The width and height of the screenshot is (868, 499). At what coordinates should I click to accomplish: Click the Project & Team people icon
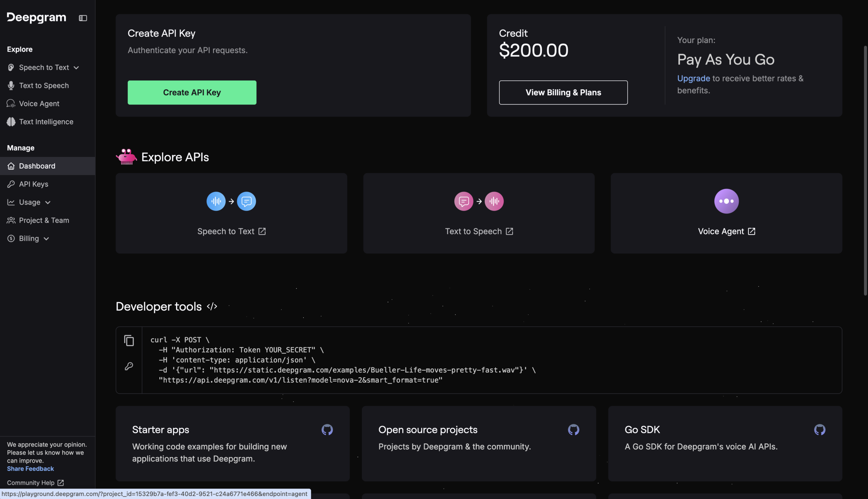click(11, 220)
